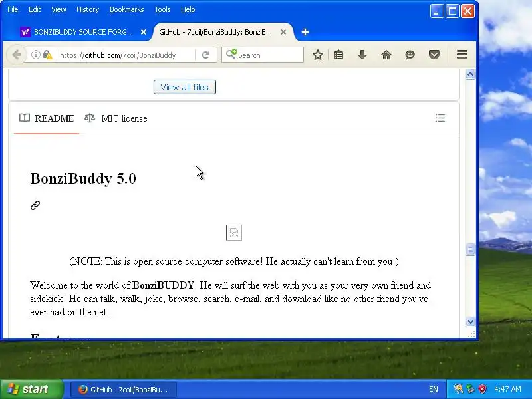Click the NOTE open source text line
Image resolution: width=532 pixels, height=399 pixels.
point(234,261)
